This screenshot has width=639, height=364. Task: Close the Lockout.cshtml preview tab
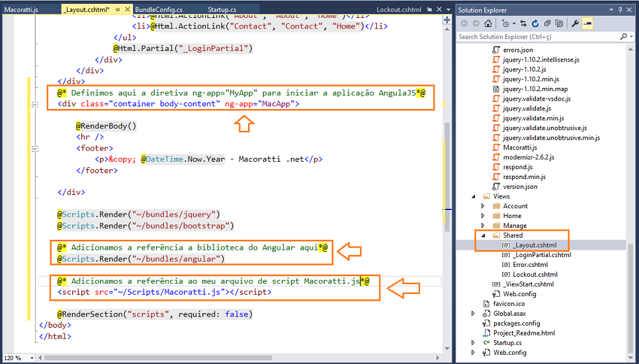pos(439,9)
